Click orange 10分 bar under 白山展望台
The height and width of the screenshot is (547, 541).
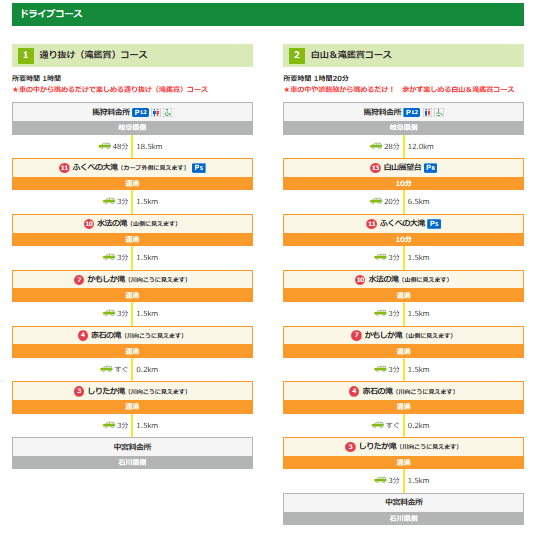(x=403, y=183)
